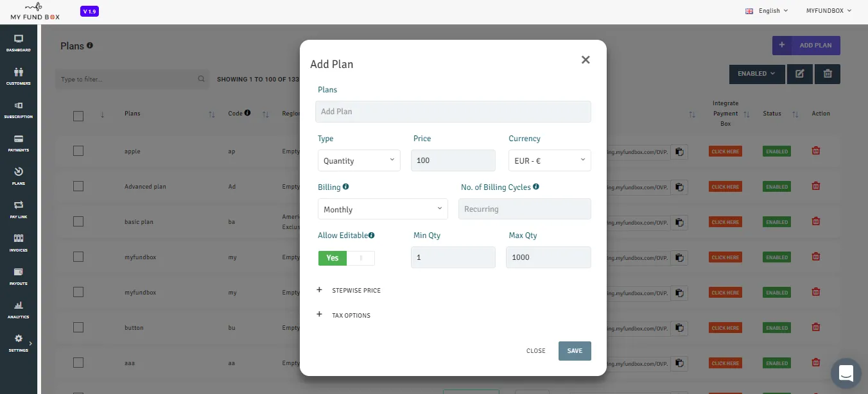The image size is (868, 394).
Task: Open the Customers sidebar icon
Action: point(18,73)
